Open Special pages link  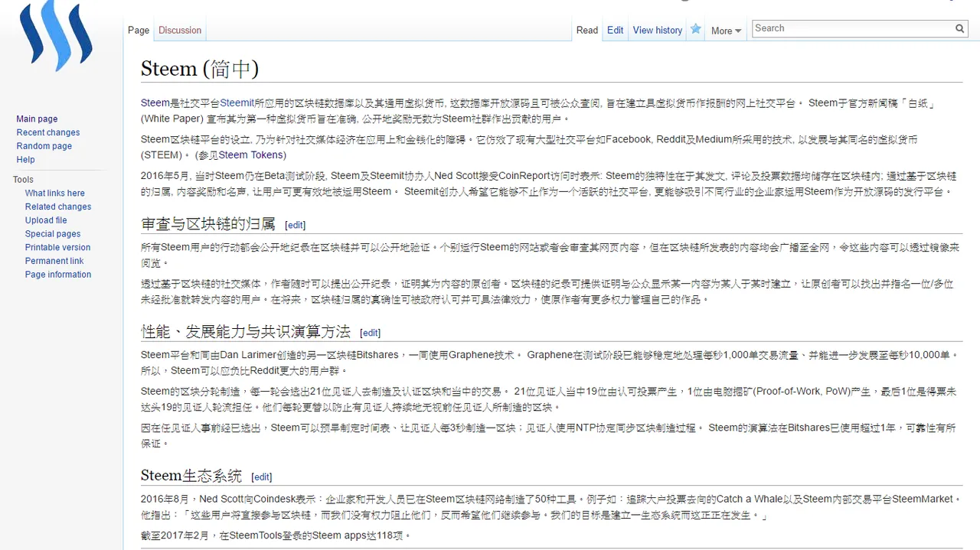[53, 234]
